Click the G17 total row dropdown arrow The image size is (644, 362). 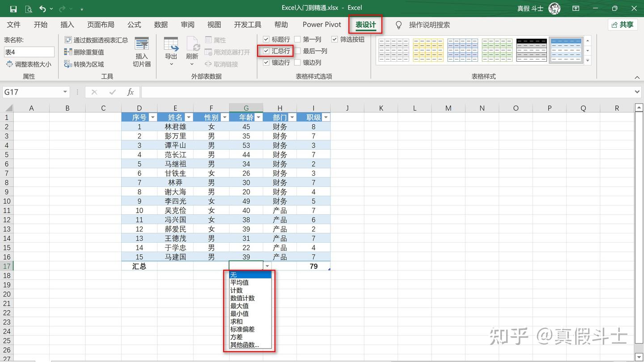tap(267, 266)
